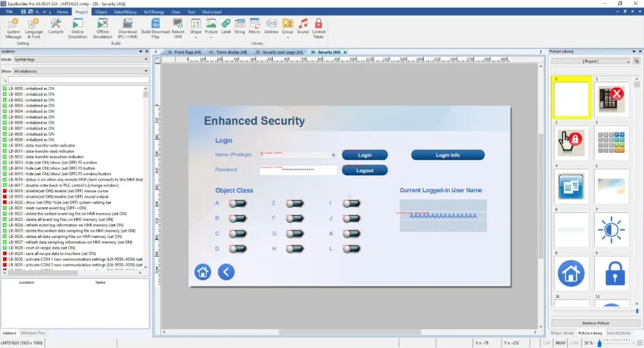Start Online Simulation
This screenshot has width=644, height=348.
77,28
